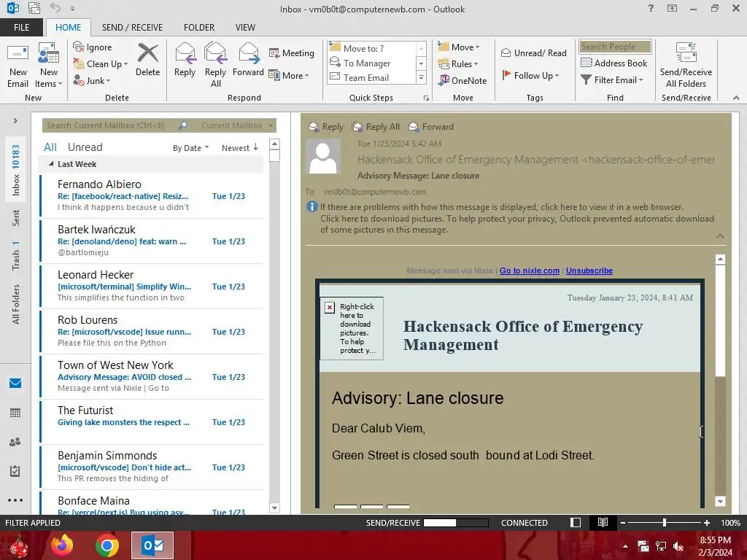The height and width of the screenshot is (560, 747).
Task: Switch to Reading view layout
Action: [x=602, y=523]
